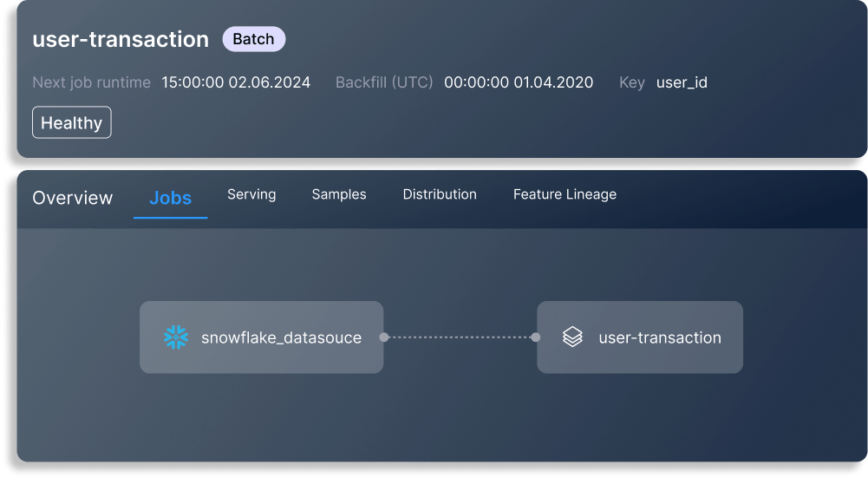
Task: Open the Distribution tab
Action: [x=440, y=194]
